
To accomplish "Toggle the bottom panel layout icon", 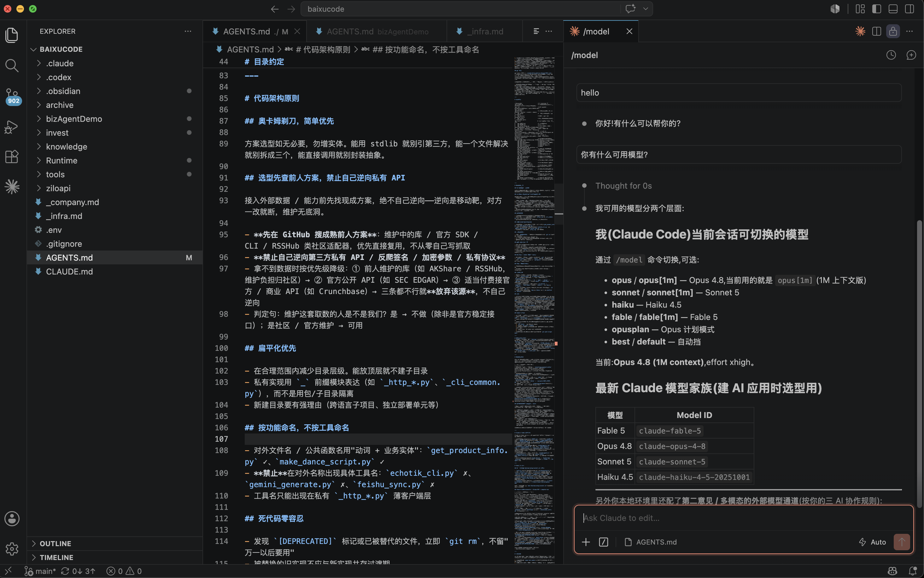I will tap(893, 9).
